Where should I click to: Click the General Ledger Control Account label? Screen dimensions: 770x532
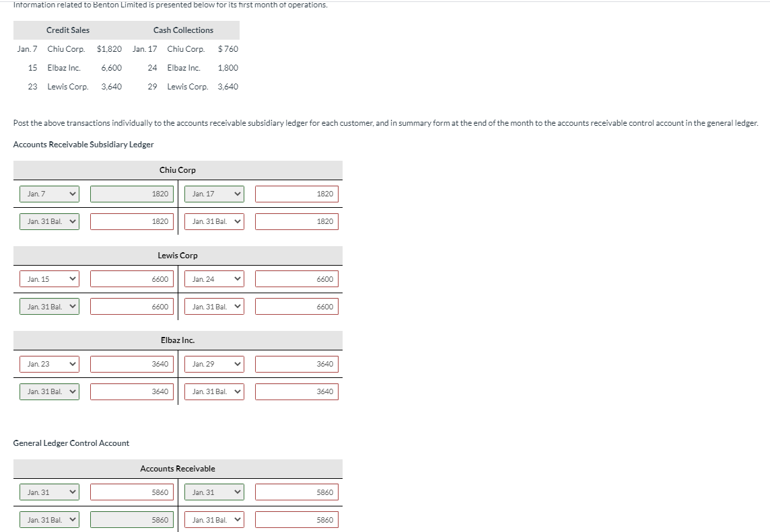coord(70,443)
